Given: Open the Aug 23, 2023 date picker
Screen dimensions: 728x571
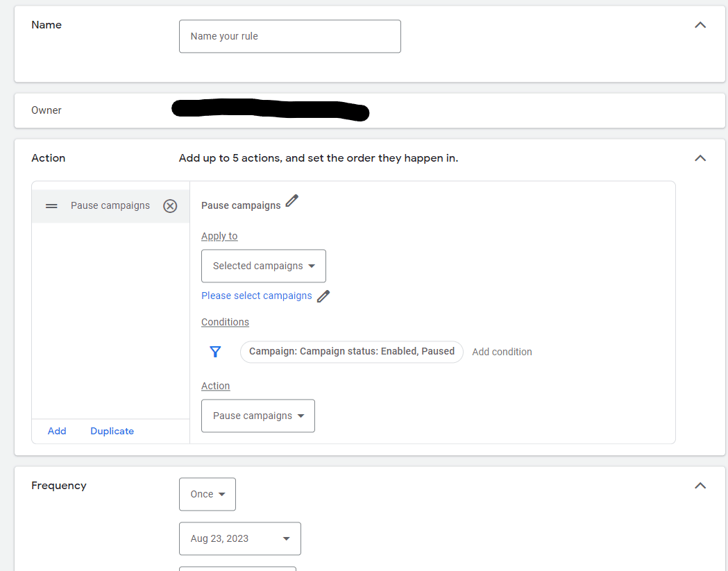Looking at the screenshot, I should [240, 538].
